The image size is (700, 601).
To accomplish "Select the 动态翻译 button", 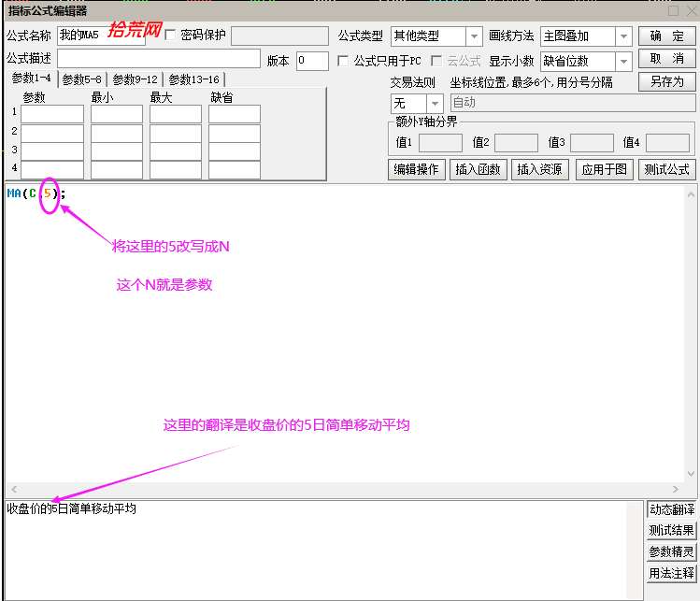I will click(671, 509).
